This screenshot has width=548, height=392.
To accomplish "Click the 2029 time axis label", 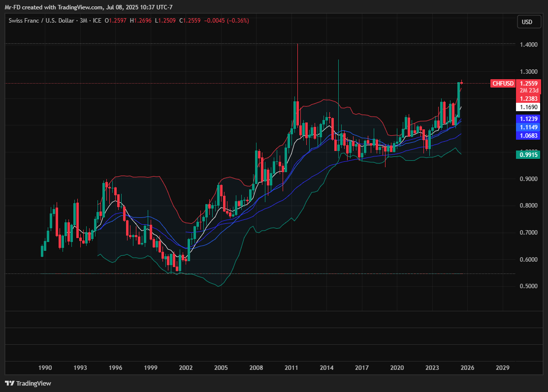I will coord(503,367).
